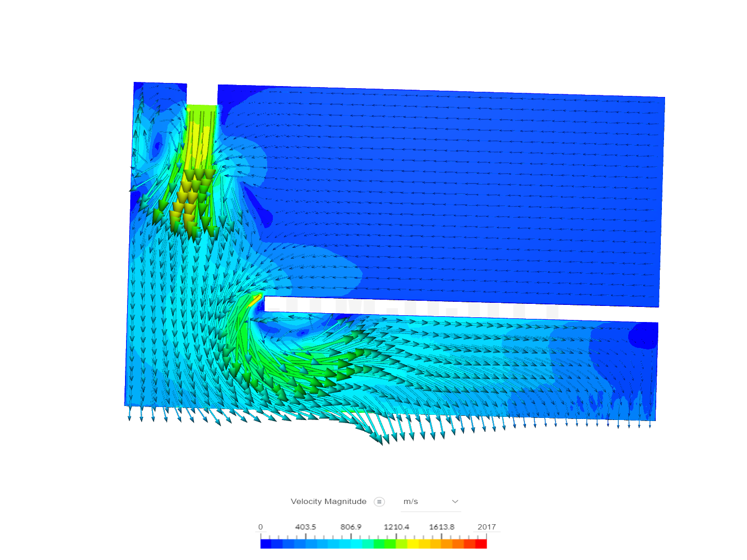
Task: Select the red swatch on color scale
Action: click(481, 544)
